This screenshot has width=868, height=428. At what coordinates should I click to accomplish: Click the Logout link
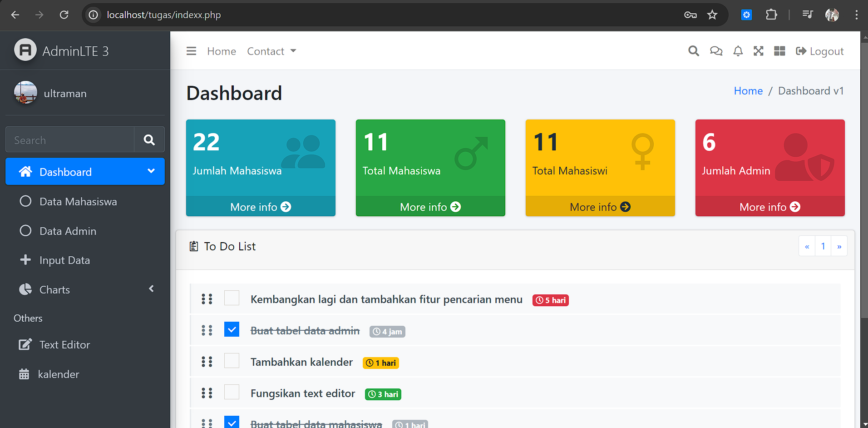point(820,51)
